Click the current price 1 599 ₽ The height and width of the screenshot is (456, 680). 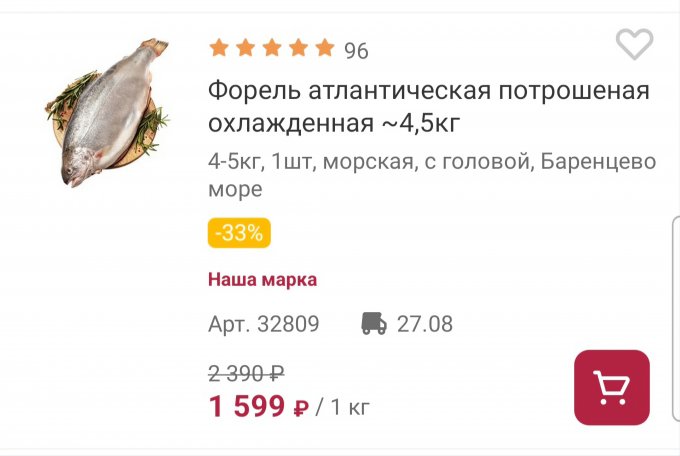259,407
